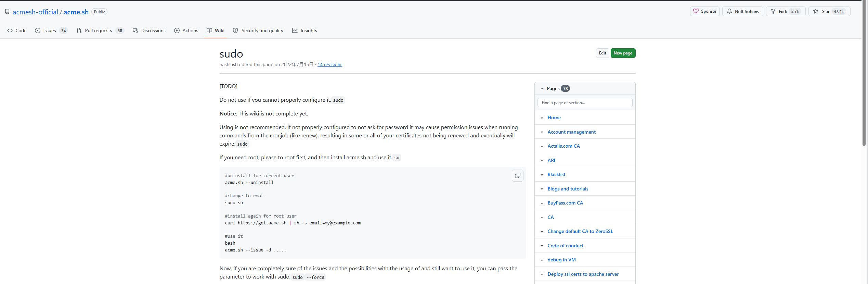Open the Actalis.com CA page
The image size is (868, 284).
563,146
